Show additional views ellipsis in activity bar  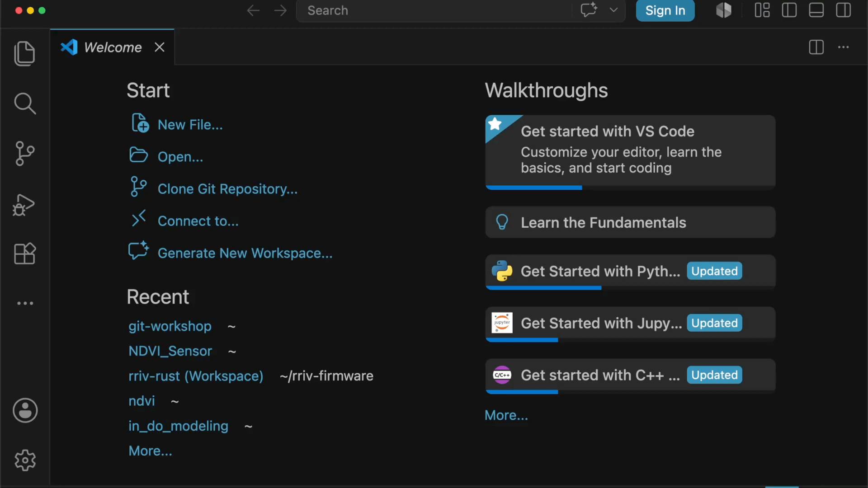pos(25,303)
